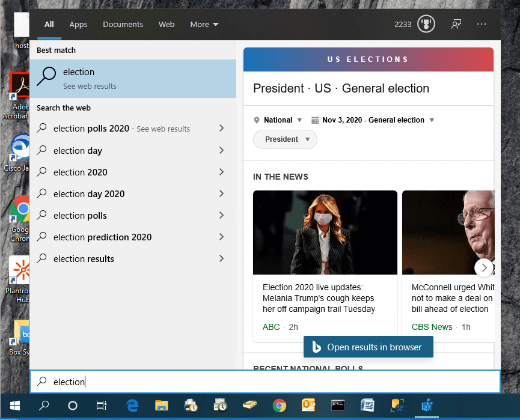The image size is (520, 420).
Task: Click the Bing logo on browser button
Action: [x=316, y=347]
